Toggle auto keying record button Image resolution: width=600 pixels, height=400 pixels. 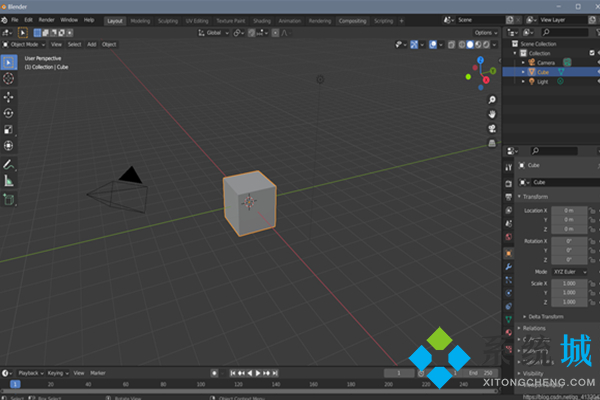[x=214, y=373]
